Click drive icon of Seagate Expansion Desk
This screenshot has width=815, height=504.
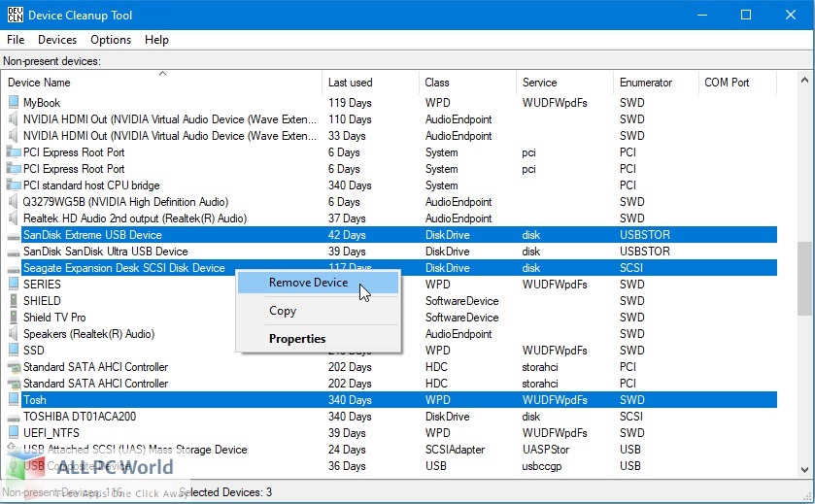tap(14, 269)
